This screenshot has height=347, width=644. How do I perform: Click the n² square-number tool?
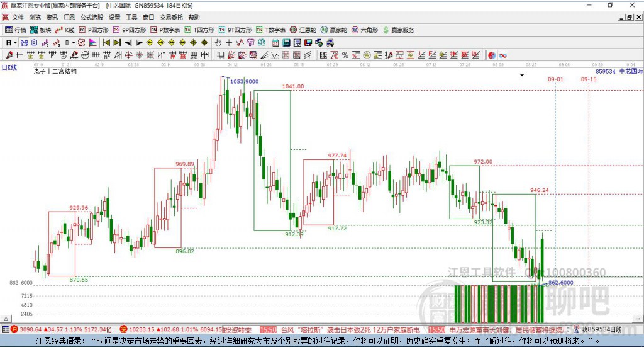pyautogui.click(x=107, y=55)
